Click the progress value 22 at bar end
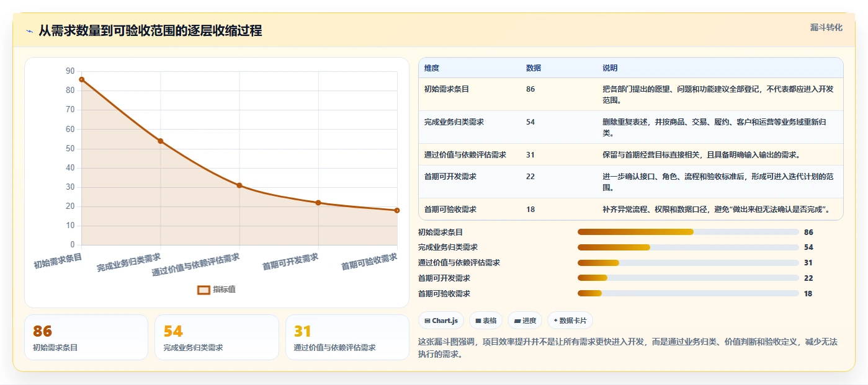The image size is (868, 385). pyautogui.click(x=808, y=278)
